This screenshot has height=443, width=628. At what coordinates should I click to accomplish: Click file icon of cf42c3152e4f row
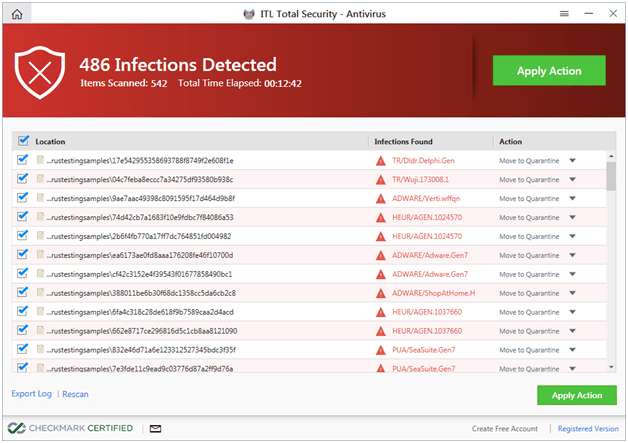tap(40, 274)
